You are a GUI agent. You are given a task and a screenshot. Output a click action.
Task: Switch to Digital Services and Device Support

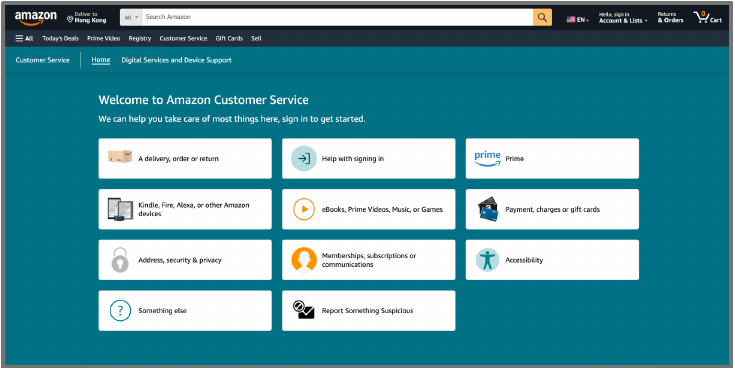pos(176,60)
